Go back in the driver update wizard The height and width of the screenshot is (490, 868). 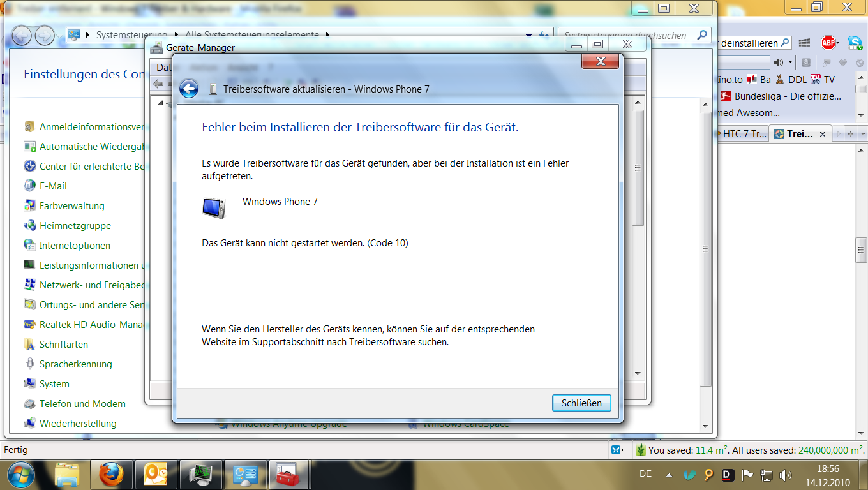click(189, 89)
